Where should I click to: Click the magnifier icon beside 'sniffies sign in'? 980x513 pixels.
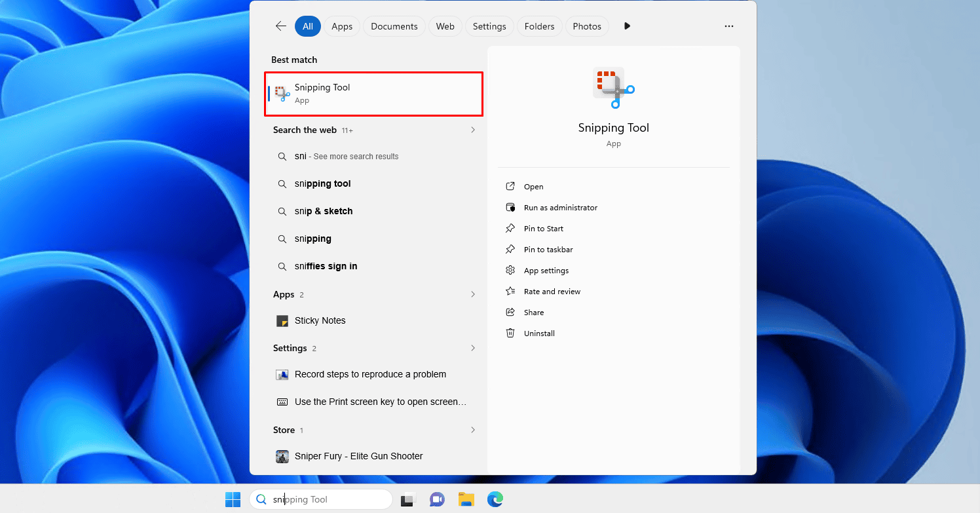coord(282,267)
